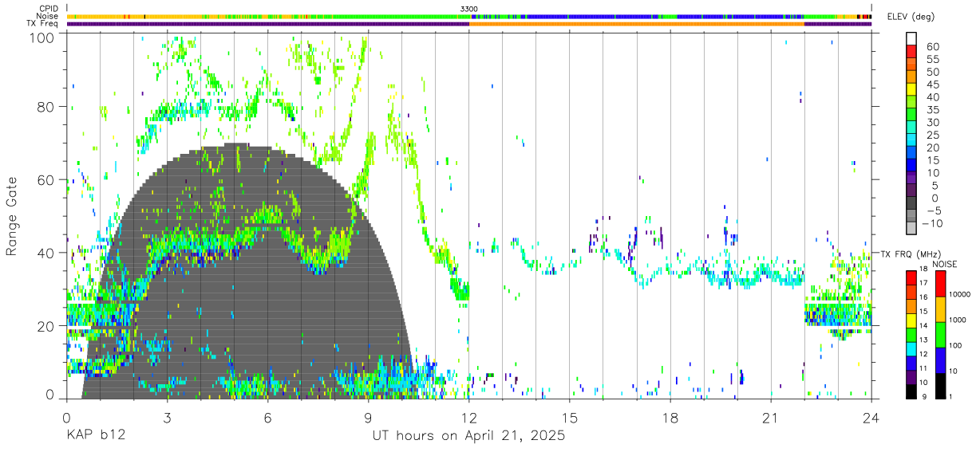Click noise scale value 1000
Viewport: 980px width, 452px height.
tap(958, 320)
